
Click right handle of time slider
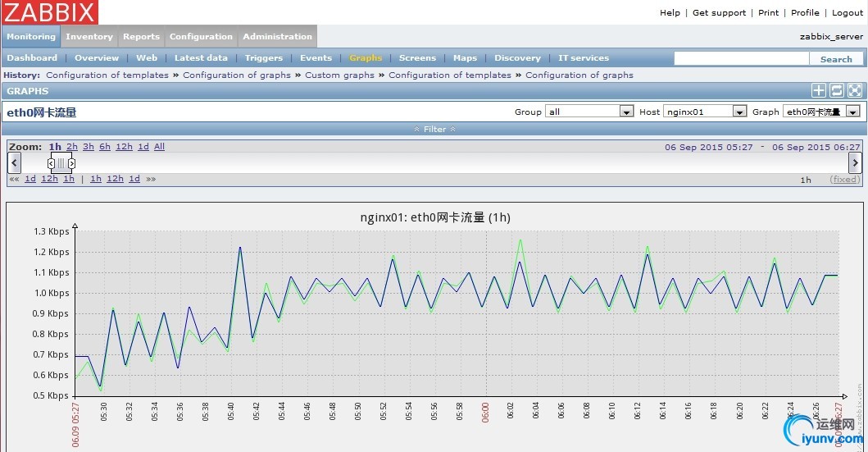(x=71, y=163)
